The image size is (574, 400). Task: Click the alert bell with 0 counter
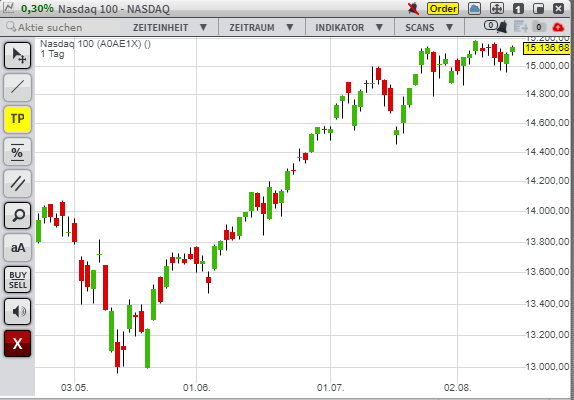496,26
